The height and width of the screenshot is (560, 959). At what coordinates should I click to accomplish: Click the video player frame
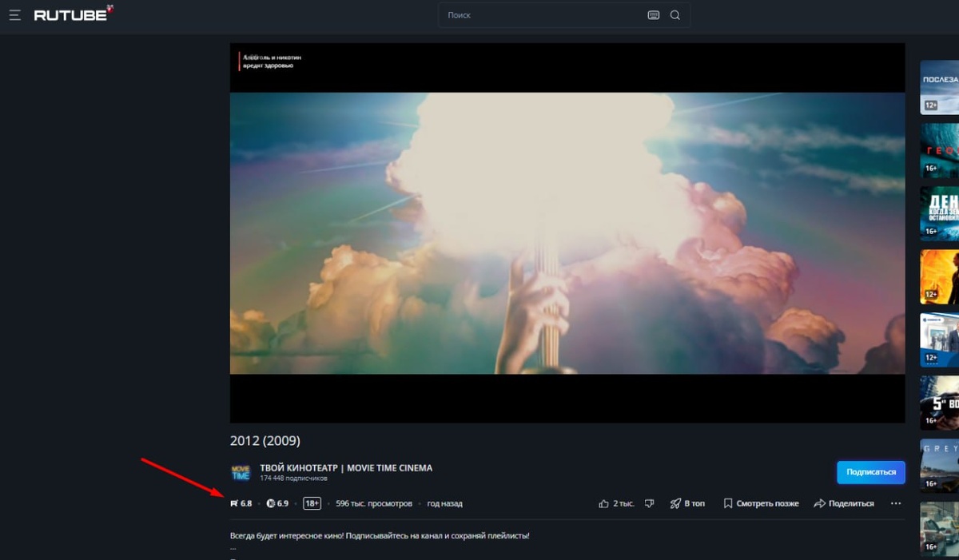pyautogui.click(x=567, y=232)
